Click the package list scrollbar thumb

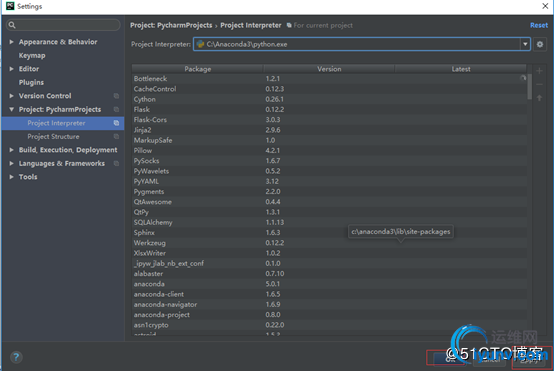(x=529, y=87)
